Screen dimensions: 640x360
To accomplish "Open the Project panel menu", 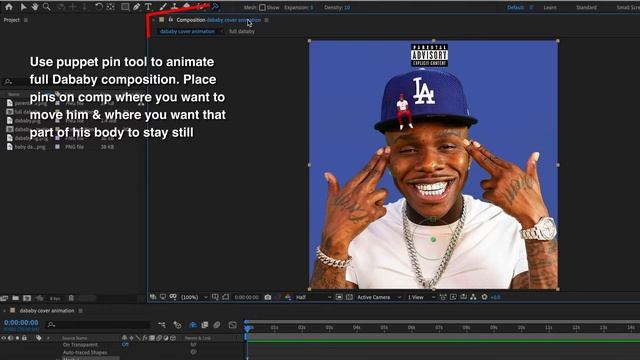I will coord(26,20).
